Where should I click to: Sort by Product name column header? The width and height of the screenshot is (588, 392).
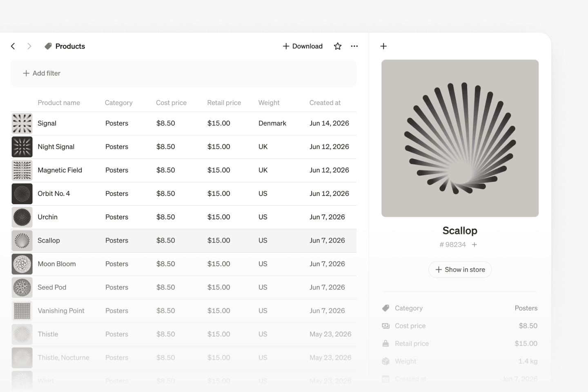[x=59, y=102]
